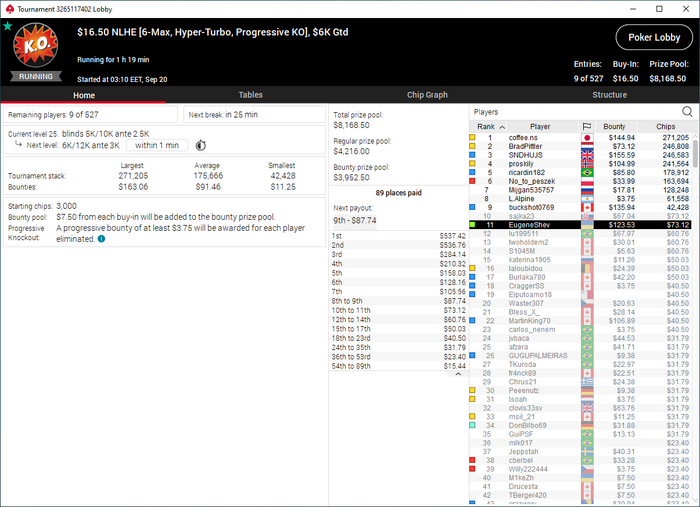Sort by Bounty column header
The height and width of the screenshot is (507, 700).
point(614,127)
